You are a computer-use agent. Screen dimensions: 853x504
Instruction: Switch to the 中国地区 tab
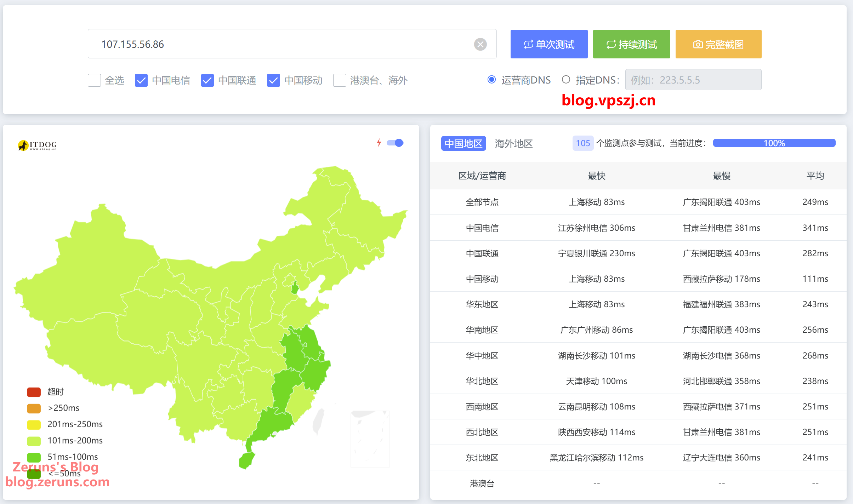tap(464, 143)
